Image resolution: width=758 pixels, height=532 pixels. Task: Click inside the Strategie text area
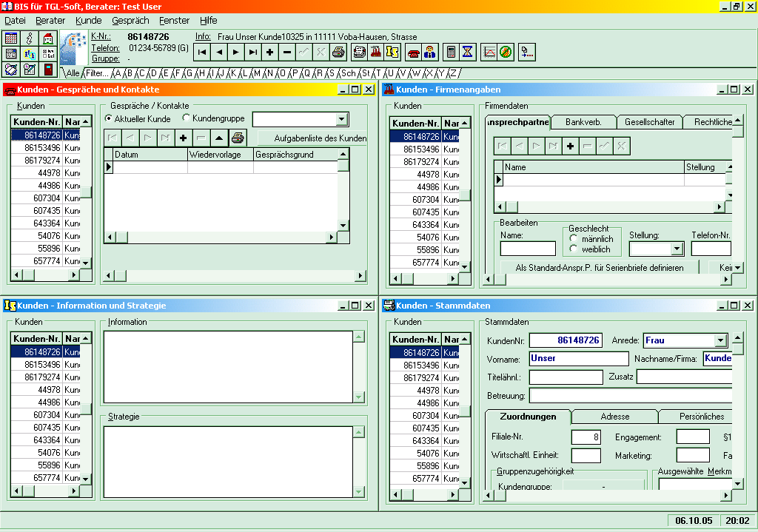click(x=228, y=462)
